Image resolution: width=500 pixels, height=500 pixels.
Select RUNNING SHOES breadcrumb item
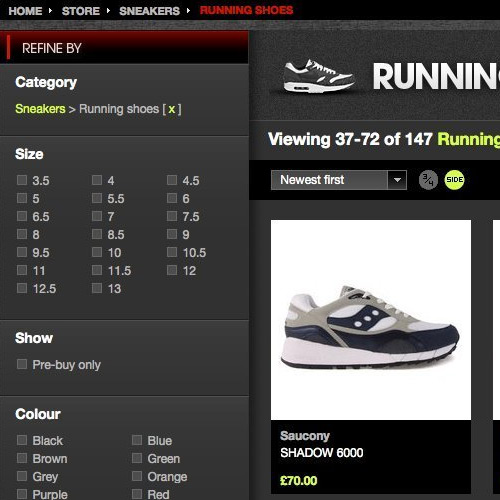point(246,10)
